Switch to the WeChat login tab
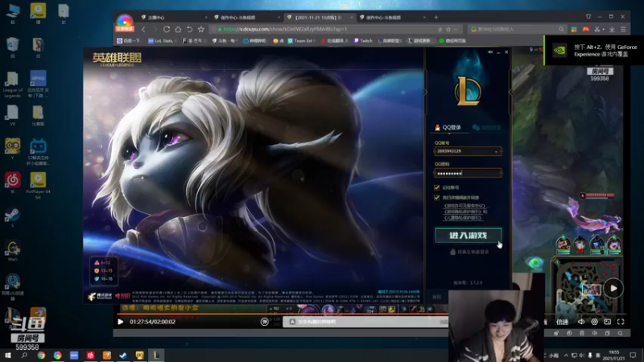Viewport: 644px width, 362px height. point(487,128)
